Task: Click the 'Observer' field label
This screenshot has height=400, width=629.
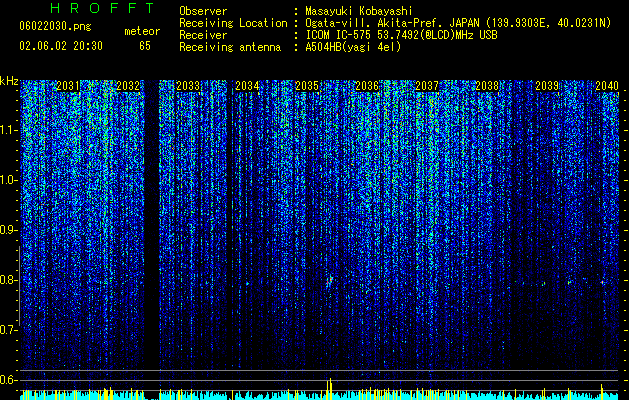Action: (x=203, y=11)
